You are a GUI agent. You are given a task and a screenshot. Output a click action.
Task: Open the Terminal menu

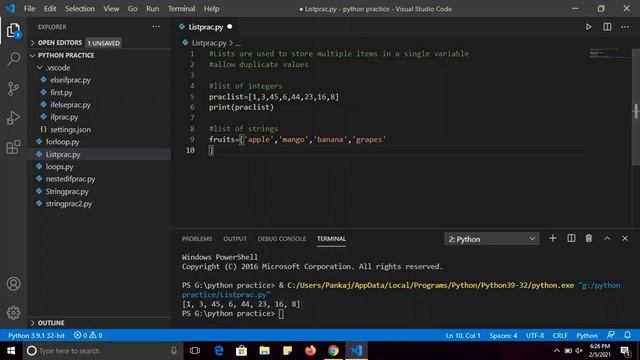click(x=181, y=9)
